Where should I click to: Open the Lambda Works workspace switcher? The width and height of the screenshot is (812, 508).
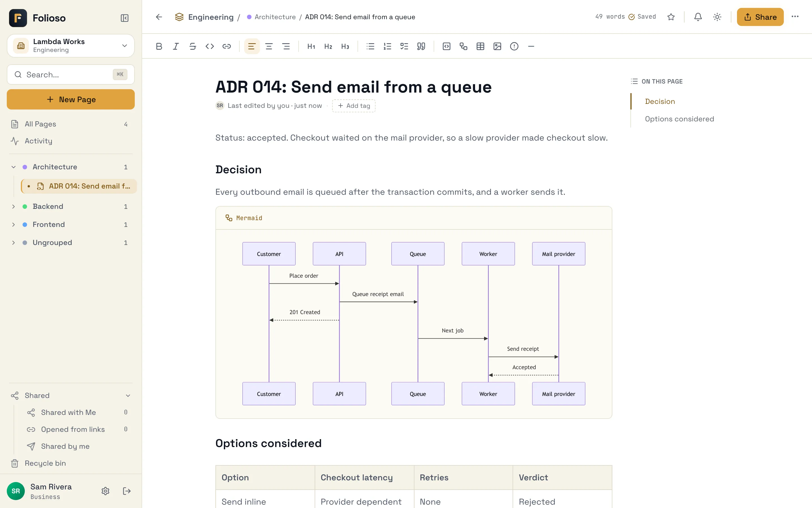tap(70, 46)
